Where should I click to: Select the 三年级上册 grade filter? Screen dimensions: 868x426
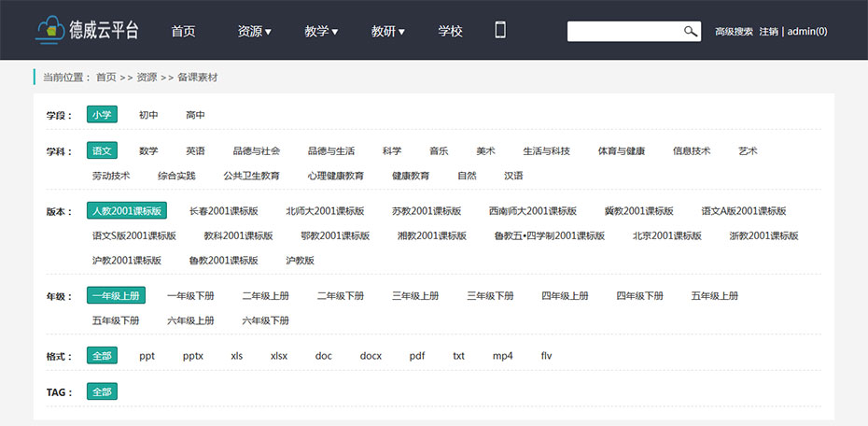[415, 296]
